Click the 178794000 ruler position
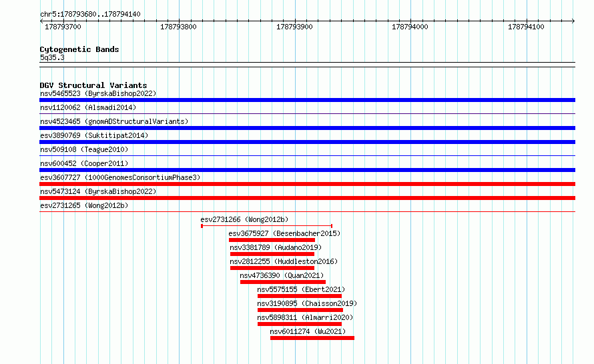This screenshot has height=364, width=594. pos(410,27)
